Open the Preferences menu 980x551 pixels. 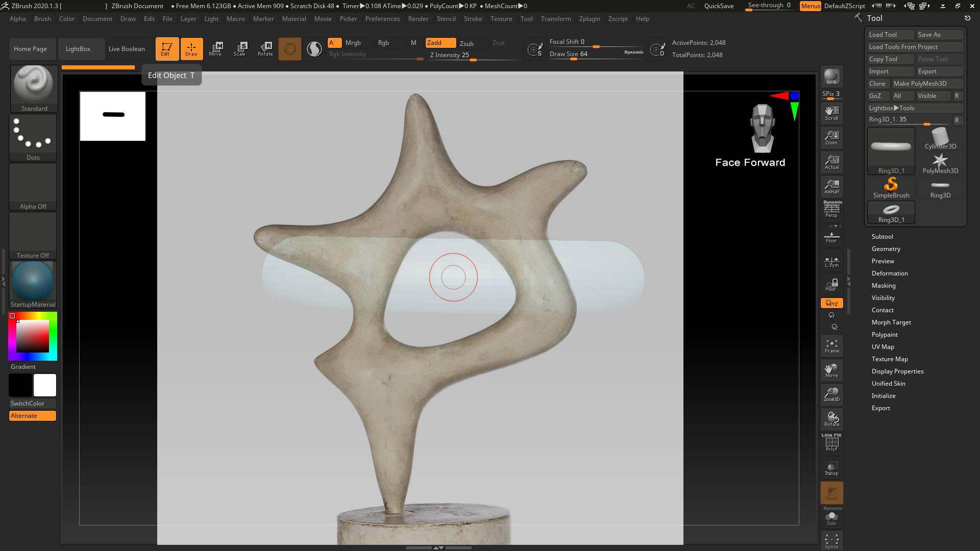382,19
